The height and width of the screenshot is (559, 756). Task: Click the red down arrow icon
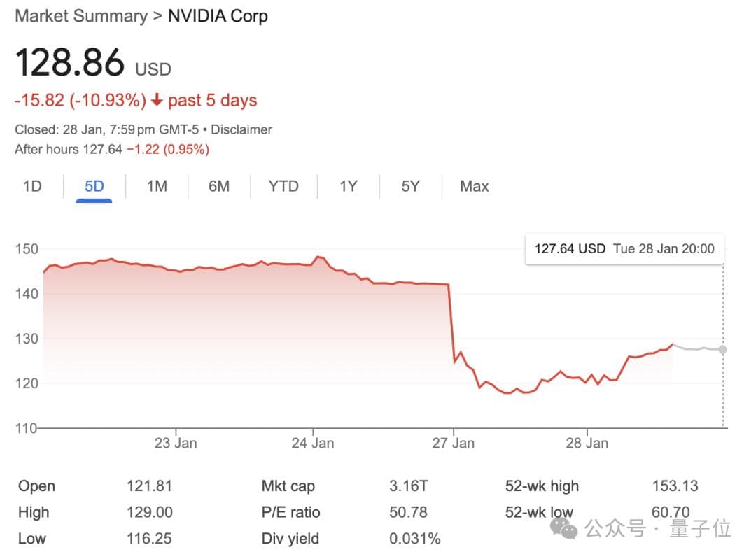click(x=157, y=100)
